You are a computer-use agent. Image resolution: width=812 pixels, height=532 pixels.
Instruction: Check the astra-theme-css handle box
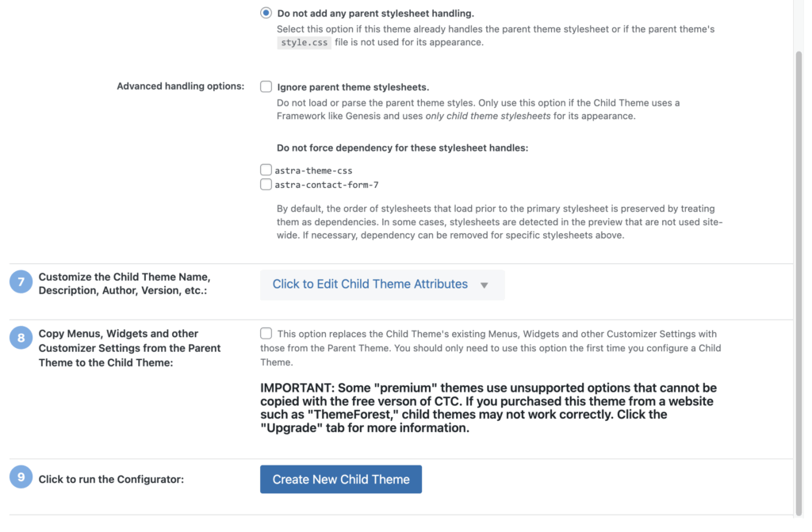266,170
